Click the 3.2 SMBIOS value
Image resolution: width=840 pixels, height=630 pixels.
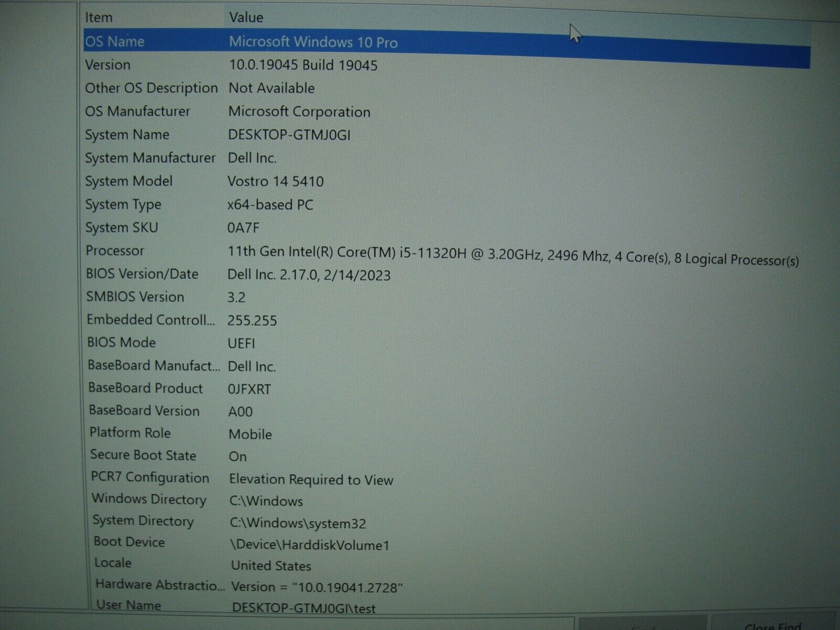[x=236, y=298]
